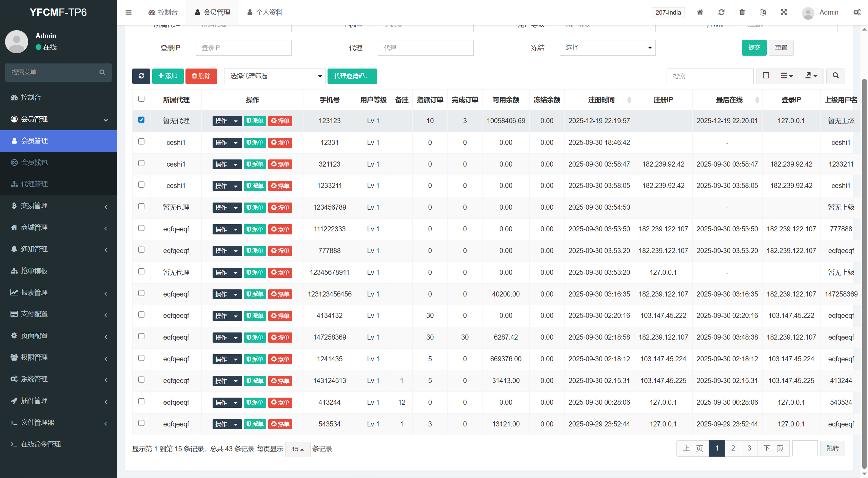
Task: Click the home icon in top bar
Action: pyautogui.click(x=700, y=12)
